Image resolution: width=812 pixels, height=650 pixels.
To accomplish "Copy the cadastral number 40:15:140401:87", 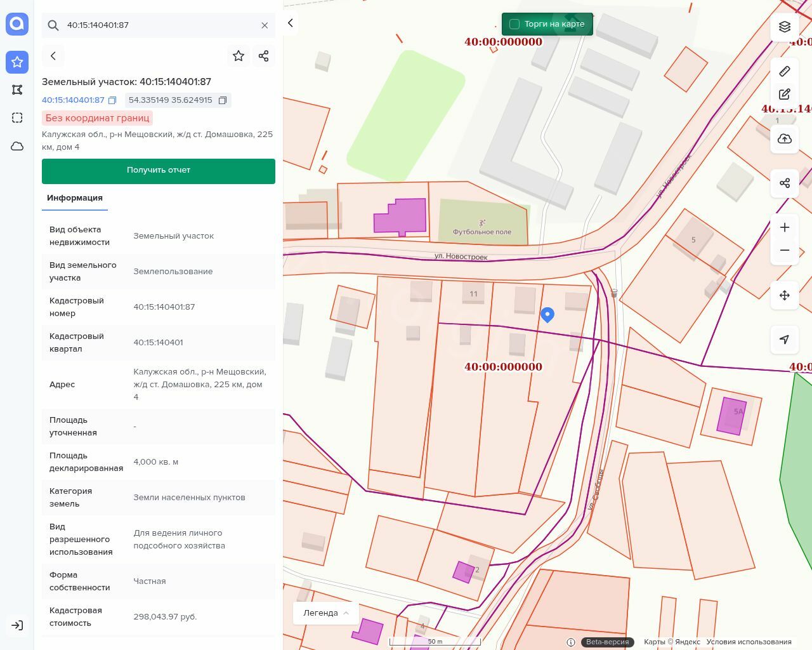I will tap(112, 100).
